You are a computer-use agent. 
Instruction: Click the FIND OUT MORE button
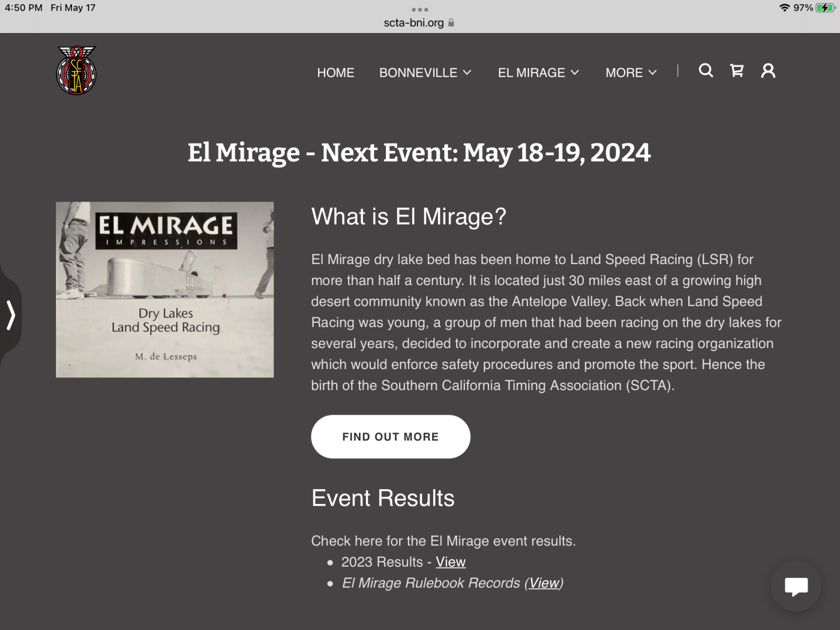pos(391,437)
